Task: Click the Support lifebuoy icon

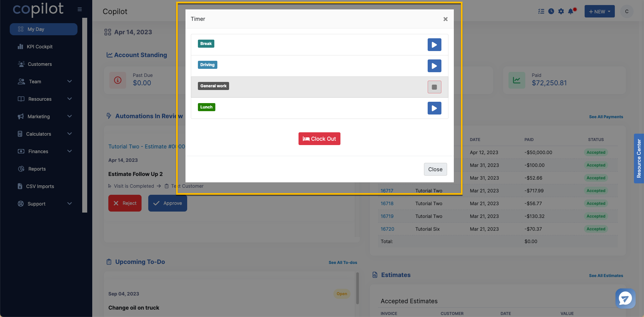Action: [21, 204]
